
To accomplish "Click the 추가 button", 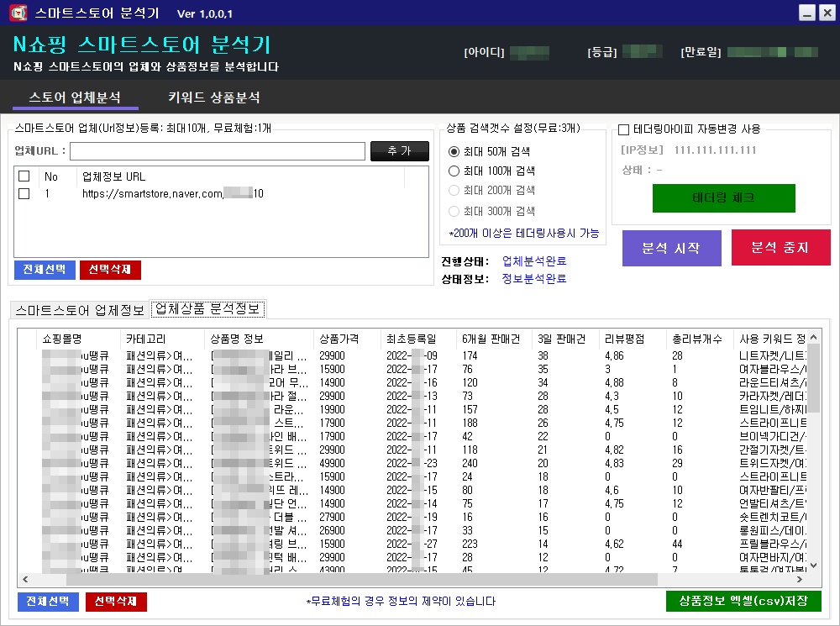I will 400,151.
